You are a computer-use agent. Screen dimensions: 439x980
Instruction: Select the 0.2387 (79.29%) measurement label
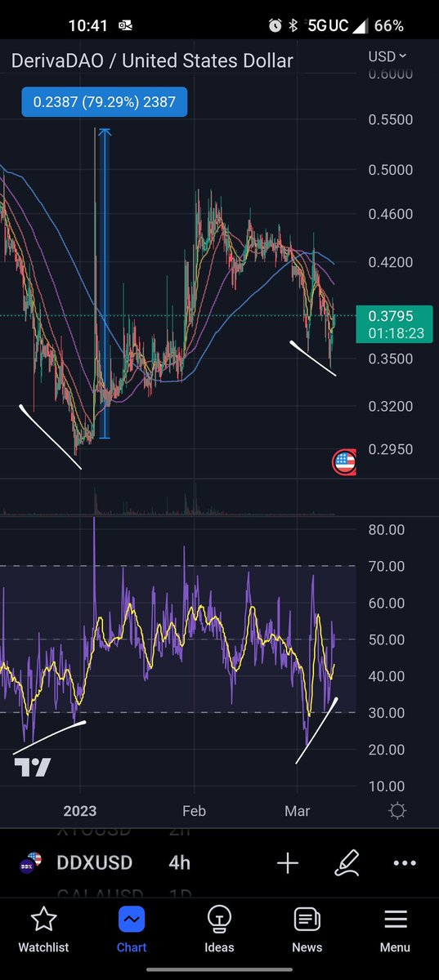click(x=104, y=102)
